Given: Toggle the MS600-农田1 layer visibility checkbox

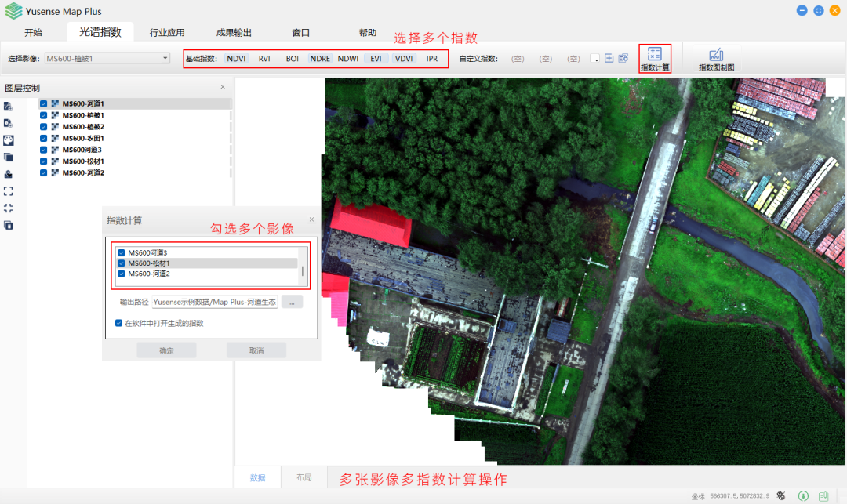Looking at the screenshot, I should click(44, 138).
